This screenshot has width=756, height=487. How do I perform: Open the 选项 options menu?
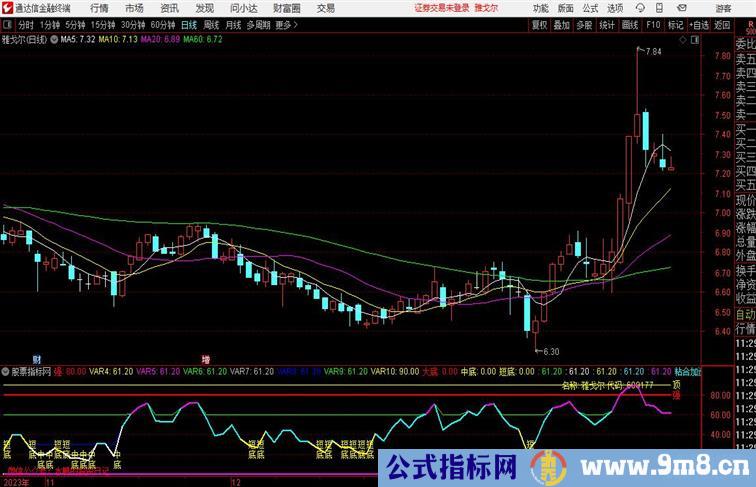pos(606,8)
